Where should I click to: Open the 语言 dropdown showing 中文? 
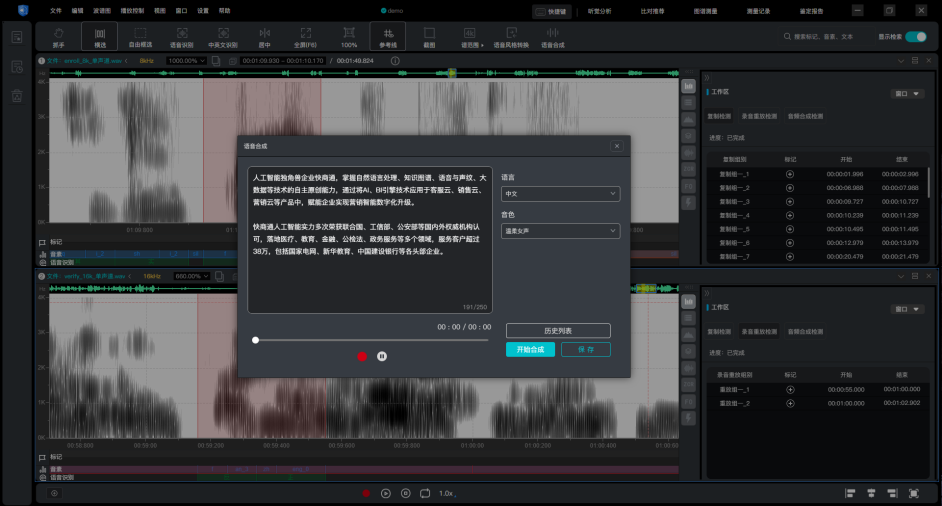point(560,194)
